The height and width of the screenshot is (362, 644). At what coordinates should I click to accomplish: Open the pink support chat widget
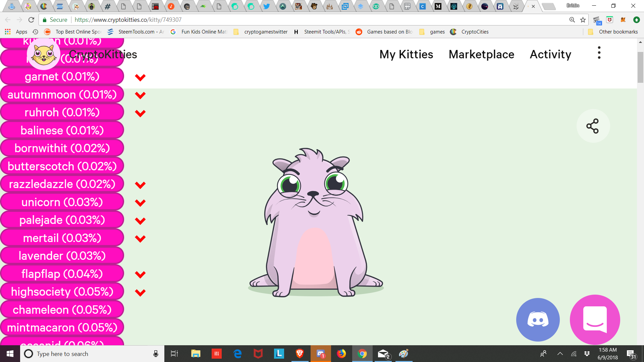(x=595, y=319)
